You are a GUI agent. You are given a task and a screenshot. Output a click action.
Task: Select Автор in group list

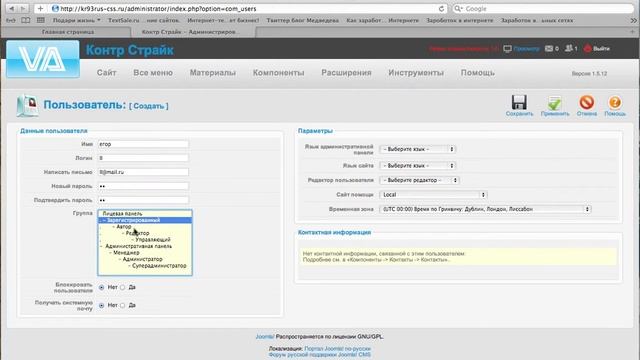(145, 227)
